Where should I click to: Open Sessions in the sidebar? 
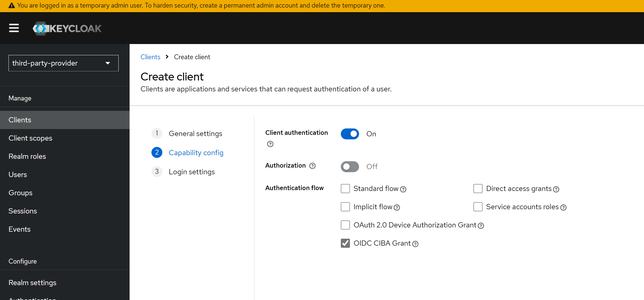pos(65,211)
